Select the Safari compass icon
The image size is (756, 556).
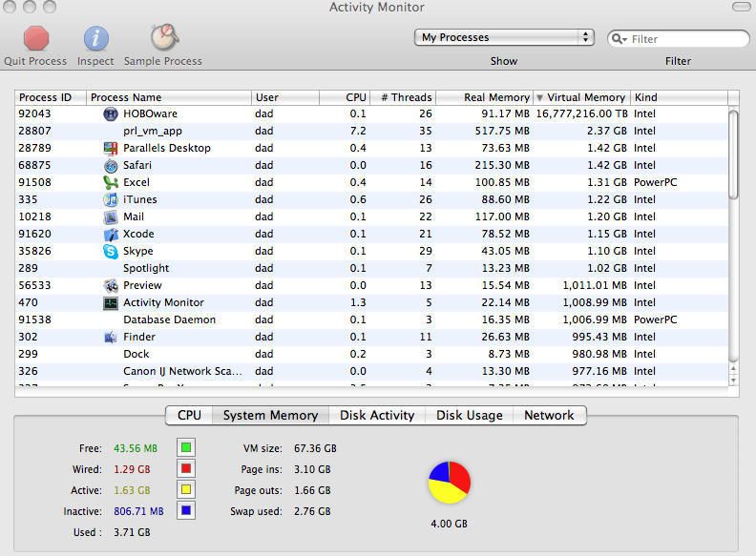click(111, 165)
